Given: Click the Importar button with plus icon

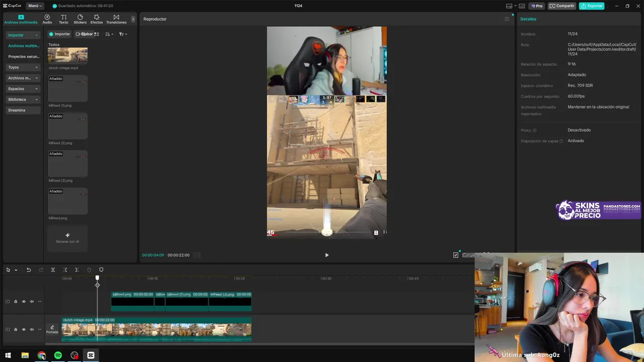Looking at the screenshot, I should 59,34.
